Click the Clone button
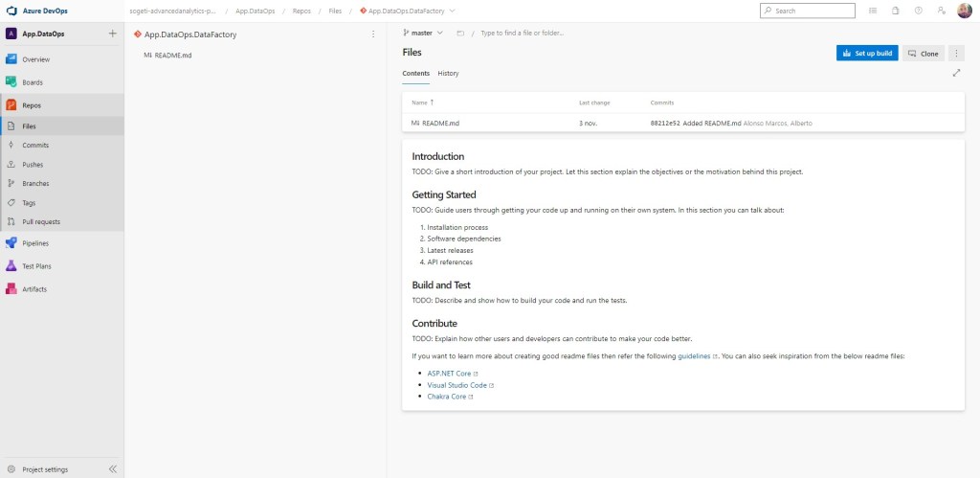Screen dimensions: 980x478 coord(923,54)
